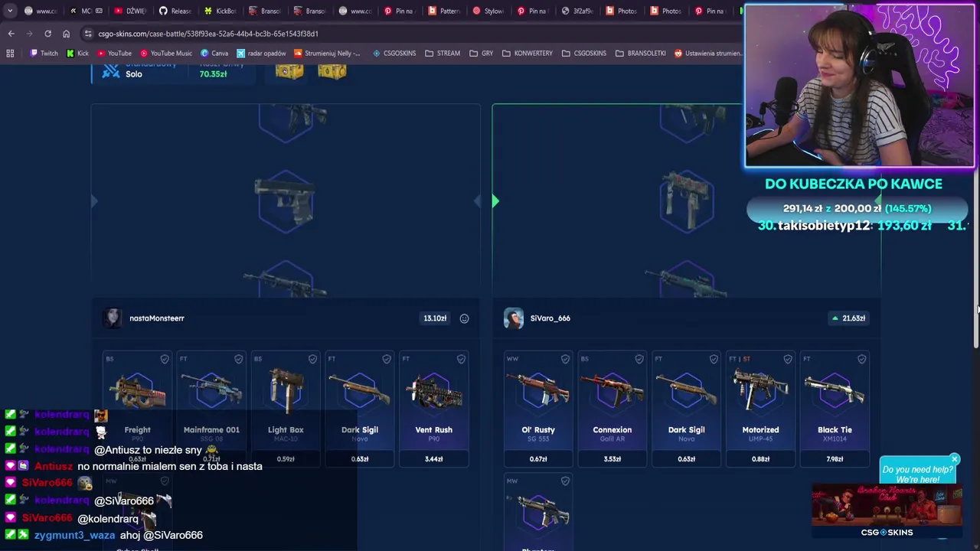Open the YouTube Music bookmark
This screenshot has height=551, width=980.
(x=165, y=54)
